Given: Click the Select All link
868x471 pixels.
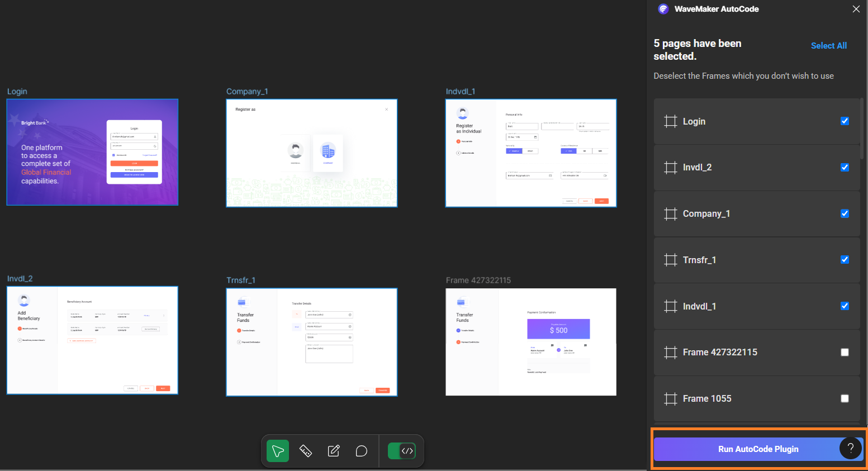Looking at the screenshot, I should 829,45.
